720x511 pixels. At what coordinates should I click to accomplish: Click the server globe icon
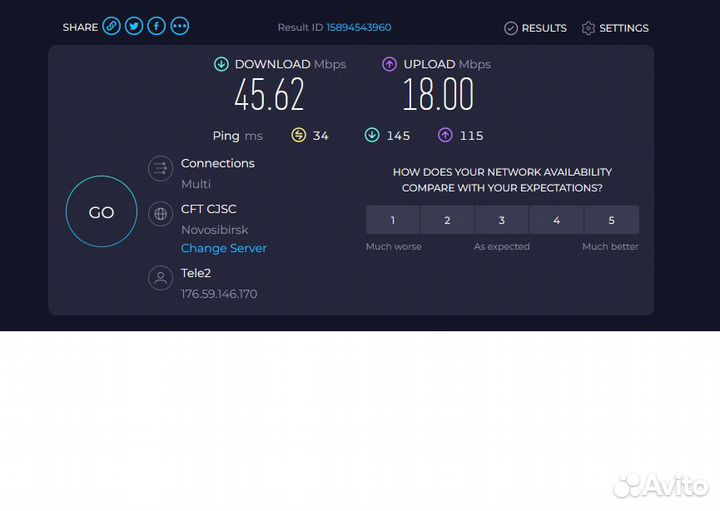click(x=160, y=214)
